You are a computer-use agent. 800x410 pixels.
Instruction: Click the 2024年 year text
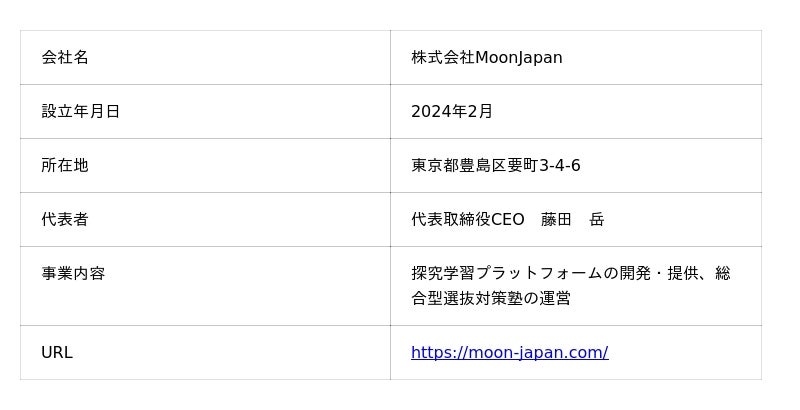[x=439, y=111]
